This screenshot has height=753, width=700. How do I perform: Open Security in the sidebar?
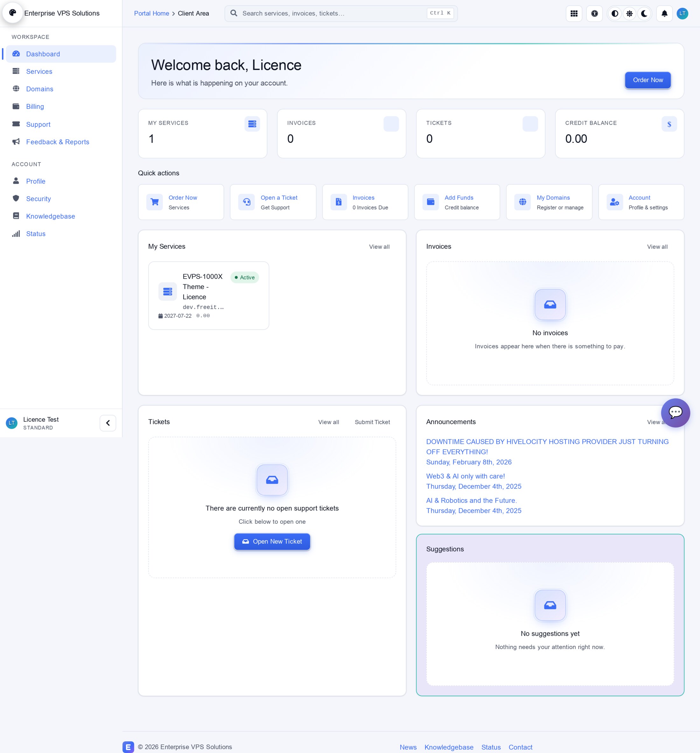click(60, 199)
